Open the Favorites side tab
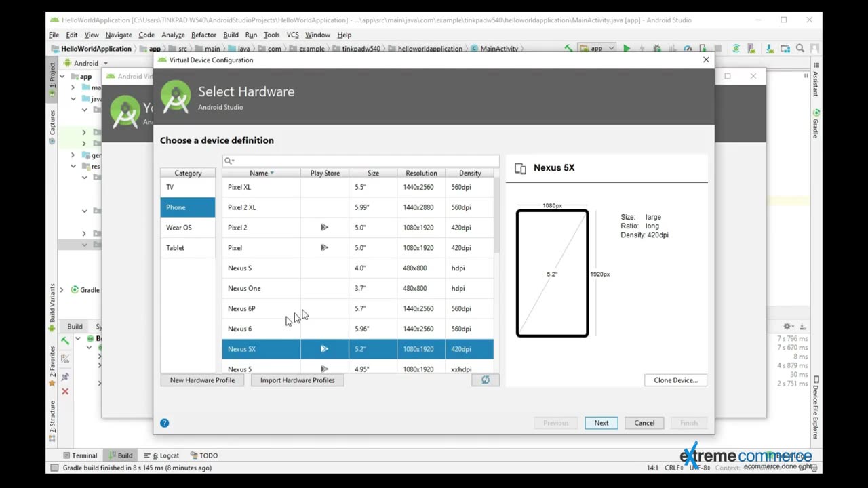 [52, 366]
